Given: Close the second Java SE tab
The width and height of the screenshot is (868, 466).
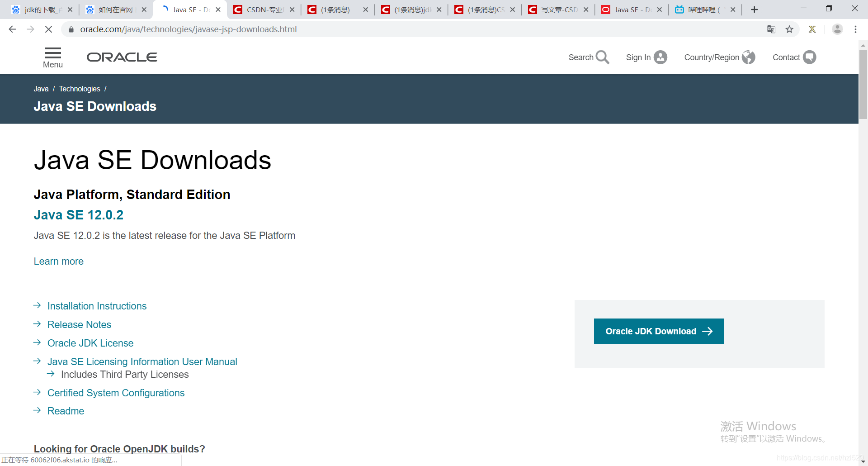Looking at the screenshot, I should coord(660,10).
